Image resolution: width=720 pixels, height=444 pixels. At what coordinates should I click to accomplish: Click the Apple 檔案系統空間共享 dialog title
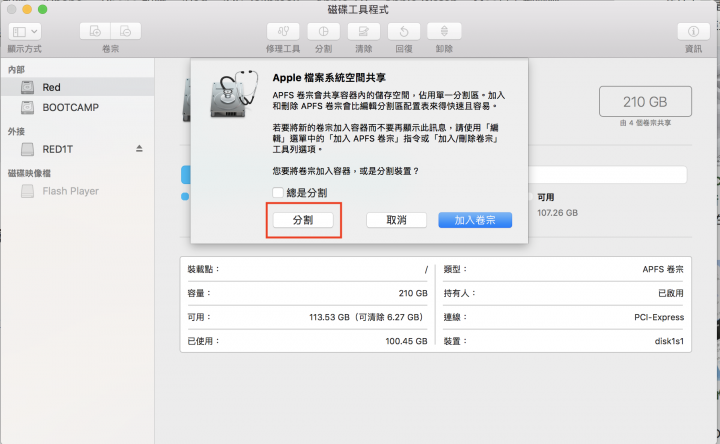[329, 78]
